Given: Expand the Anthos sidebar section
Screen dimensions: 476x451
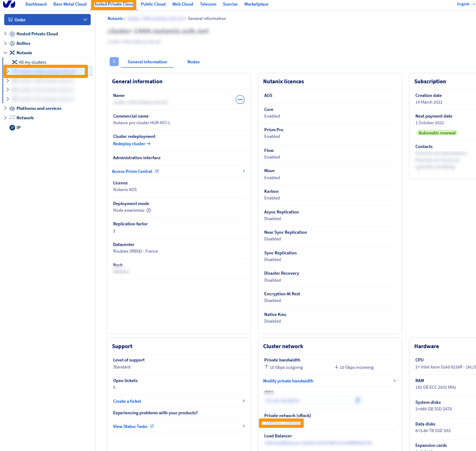Looking at the screenshot, I should point(5,43).
